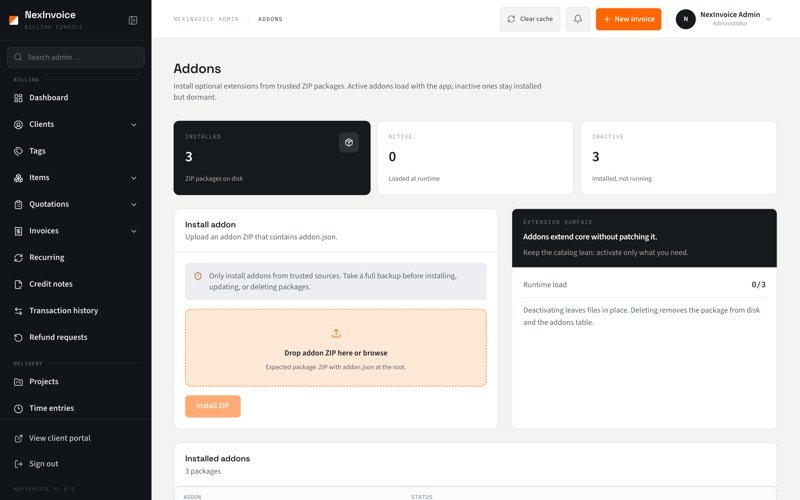Image resolution: width=800 pixels, height=500 pixels.
Task: Click the Items boxes icon
Action: 18,178
